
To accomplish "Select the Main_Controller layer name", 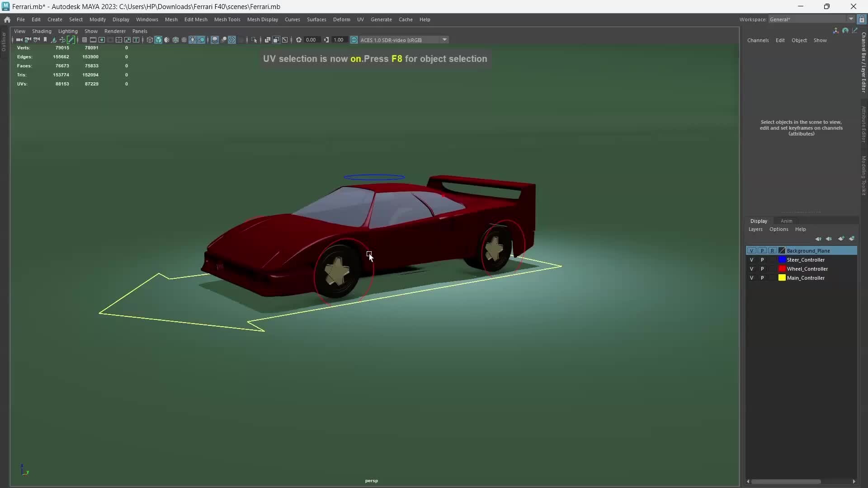I will click(806, 278).
